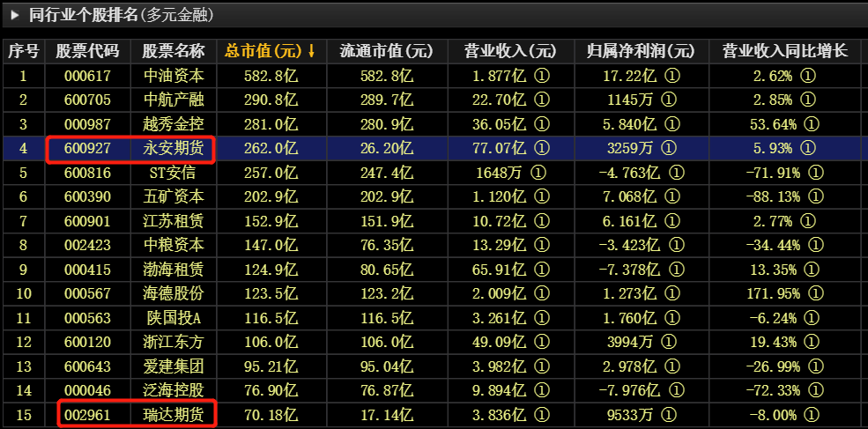Open info icon beside -26.99% growth
This screenshot has width=868, height=429.
[x=815, y=366]
